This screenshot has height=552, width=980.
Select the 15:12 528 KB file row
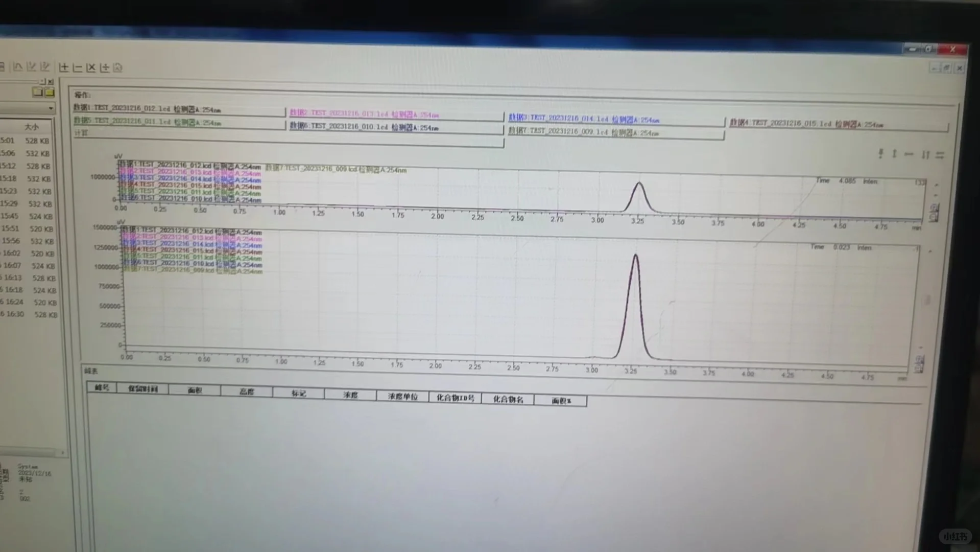point(26,166)
